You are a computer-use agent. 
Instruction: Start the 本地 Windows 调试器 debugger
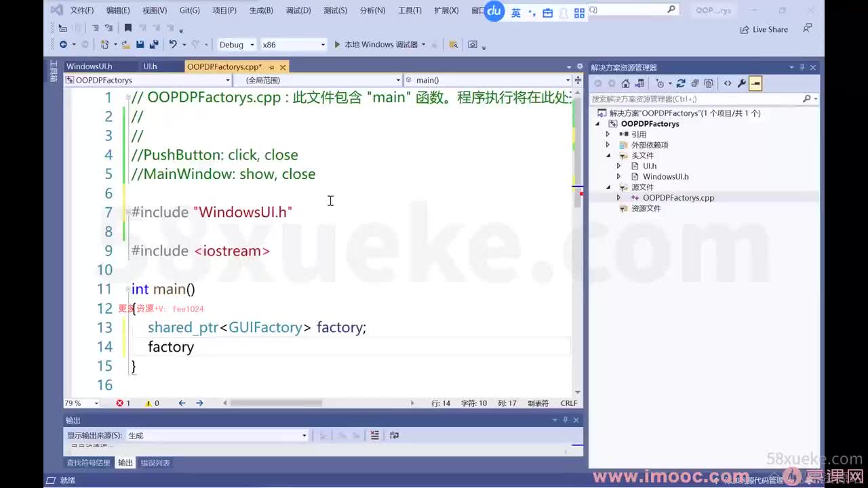(x=376, y=44)
